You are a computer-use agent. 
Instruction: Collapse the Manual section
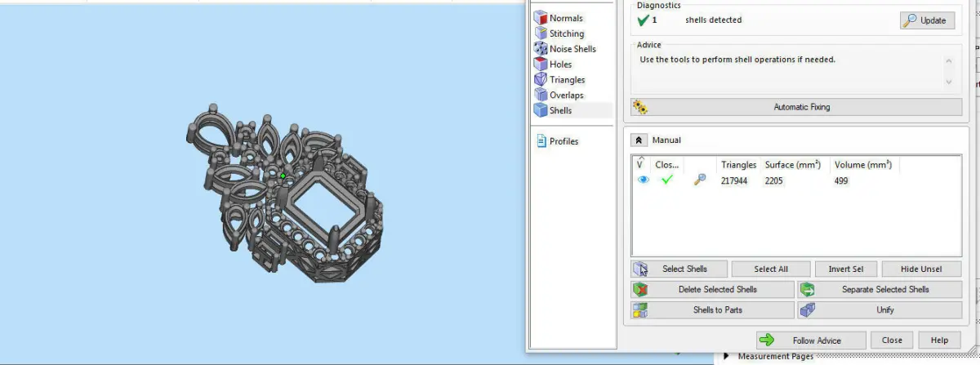pos(639,140)
